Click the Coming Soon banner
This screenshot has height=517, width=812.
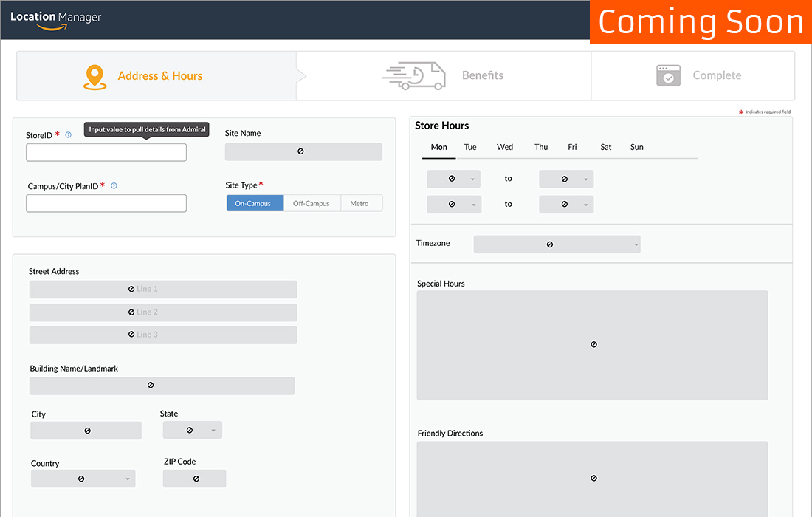click(x=701, y=22)
